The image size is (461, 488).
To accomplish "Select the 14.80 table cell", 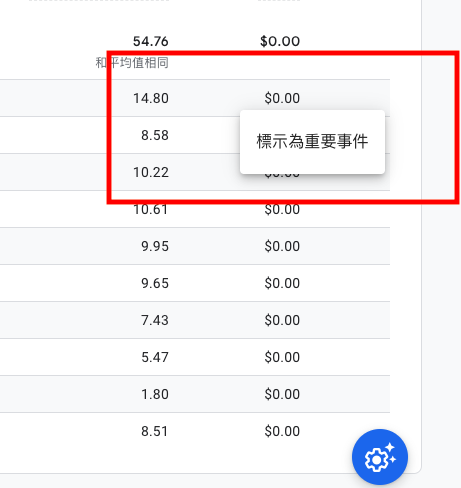I will 151,98.
